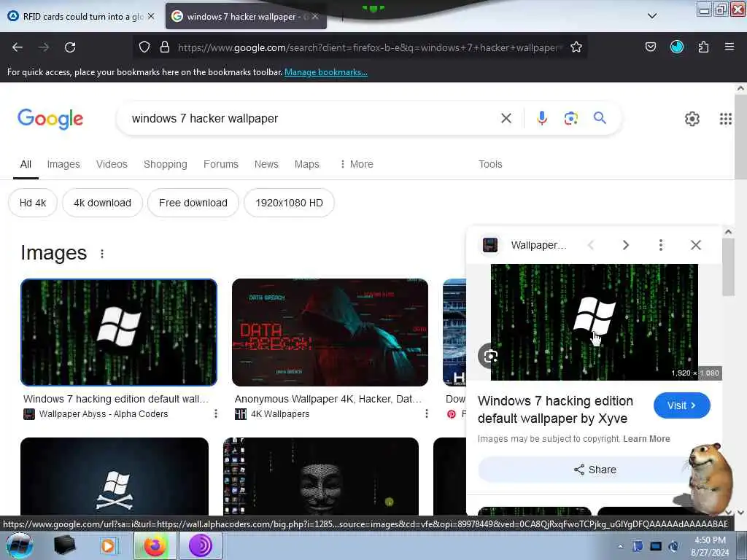Open the media player taskbar icon

108,545
